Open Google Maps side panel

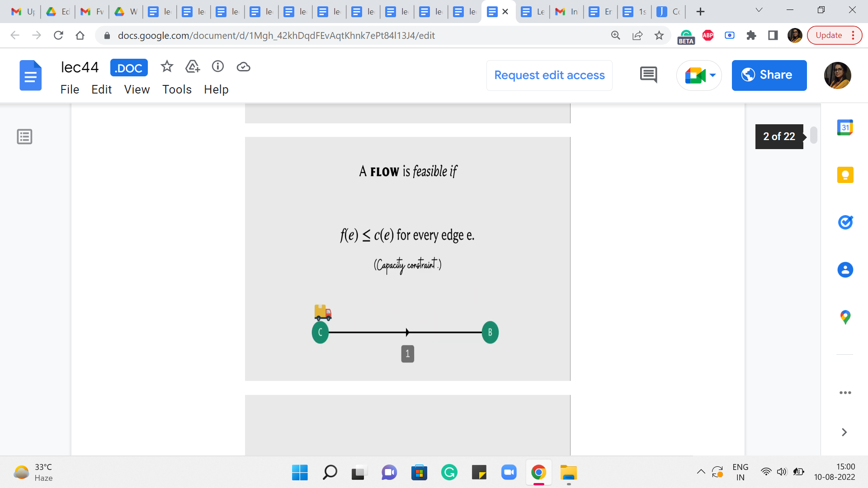[x=845, y=317]
